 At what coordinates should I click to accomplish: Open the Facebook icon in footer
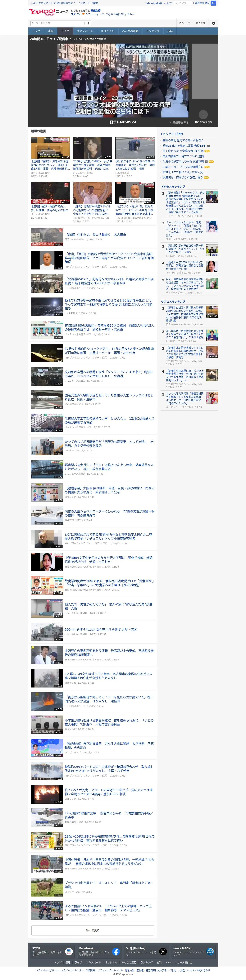(116, 951)
